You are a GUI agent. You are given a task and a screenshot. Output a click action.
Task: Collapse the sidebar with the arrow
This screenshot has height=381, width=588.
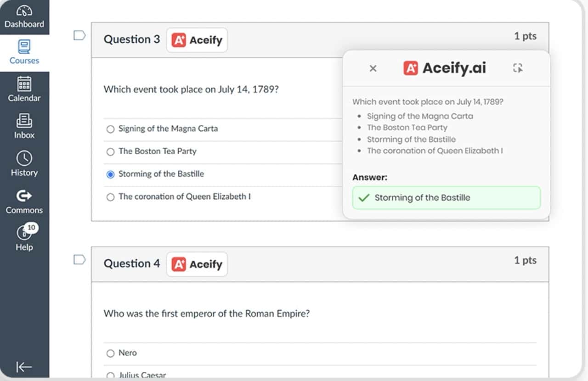pyautogui.click(x=24, y=367)
